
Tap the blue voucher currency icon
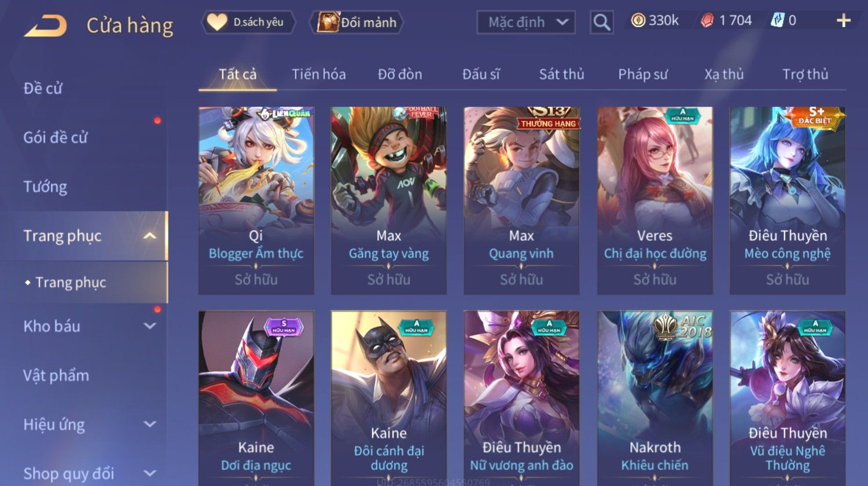(x=777, y=21)
